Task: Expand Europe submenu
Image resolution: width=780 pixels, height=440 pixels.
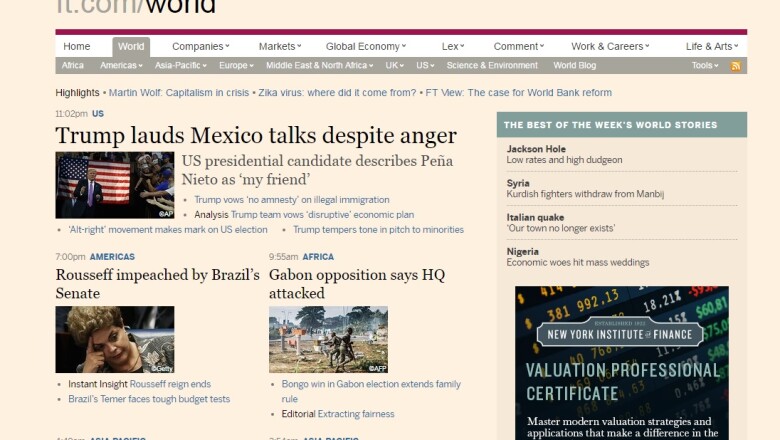Action: (236, 65)
